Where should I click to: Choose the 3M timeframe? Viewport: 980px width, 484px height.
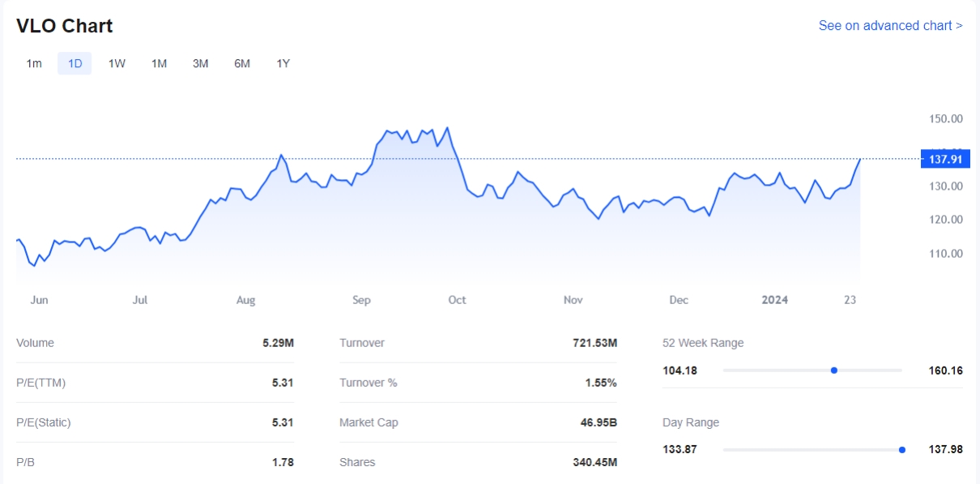click(x=200, y=63)
